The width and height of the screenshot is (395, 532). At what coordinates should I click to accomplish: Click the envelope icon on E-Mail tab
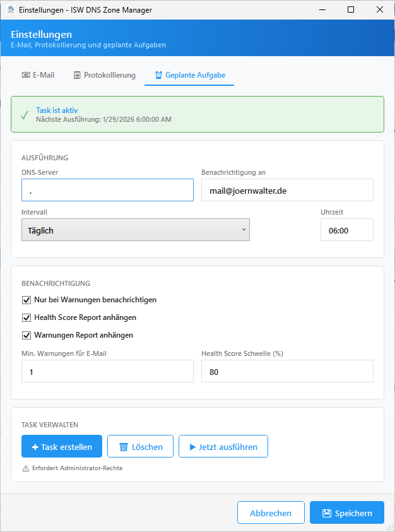[26, 75]
